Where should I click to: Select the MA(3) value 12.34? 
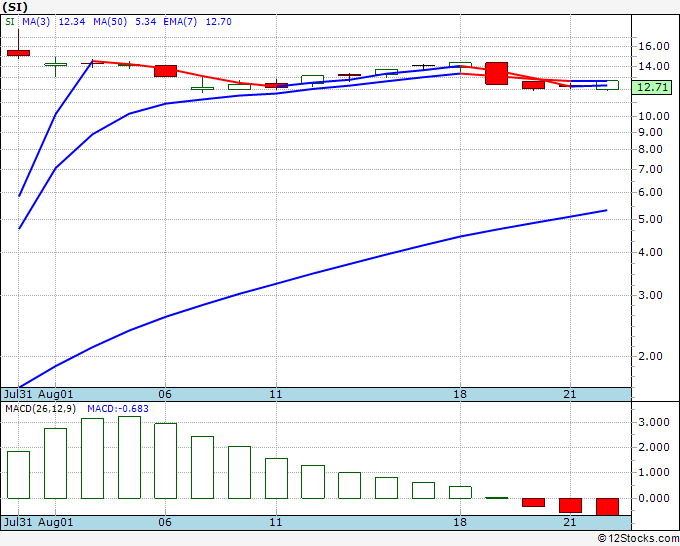point(72,22)
